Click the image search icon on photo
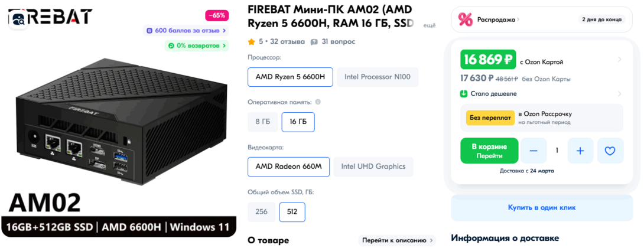This screenshot has height=248, width=644. point(18,19)
